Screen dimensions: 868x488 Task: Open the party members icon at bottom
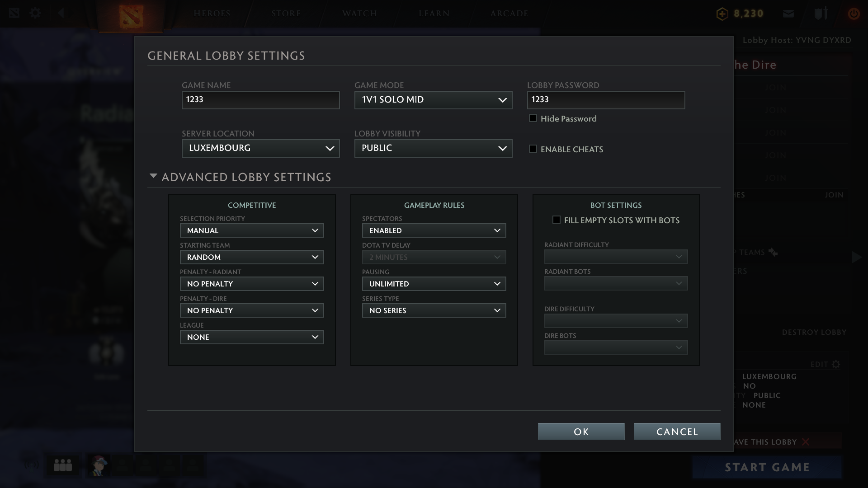tap(63, 465)
